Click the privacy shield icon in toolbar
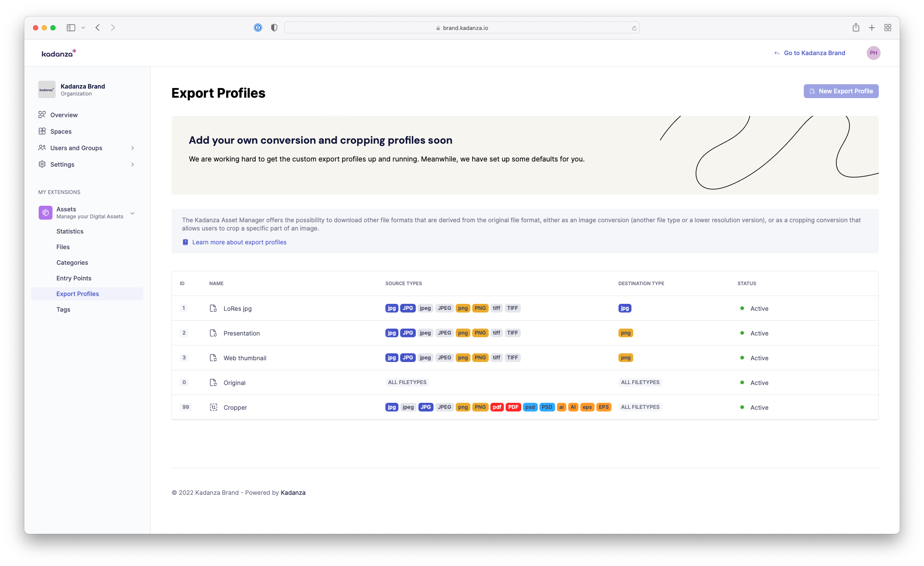Viewport: 924px width, 566px height. (x=274, y=28)
